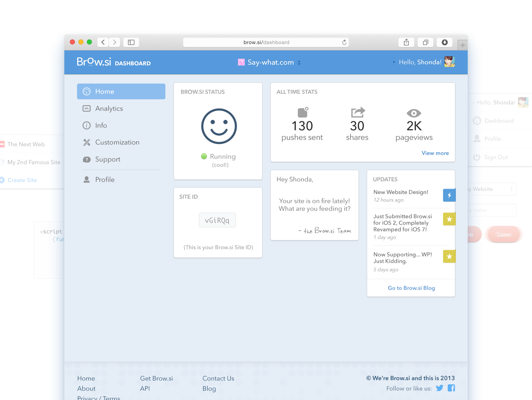Click the footer Blog link
The width and height of the screenshot is (532, 400).
click(209, 389)
